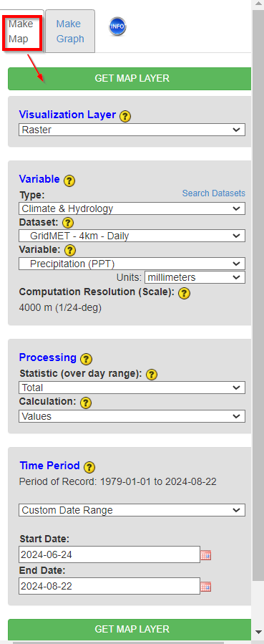This screenshot has height=644, width=264.
Task: Open the blue INFO icon
Action: coord(117,27)
